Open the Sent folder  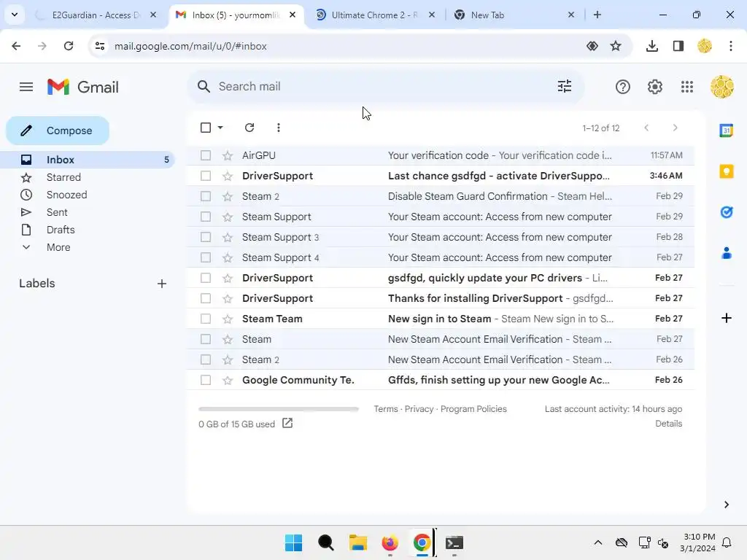point(88,213)
